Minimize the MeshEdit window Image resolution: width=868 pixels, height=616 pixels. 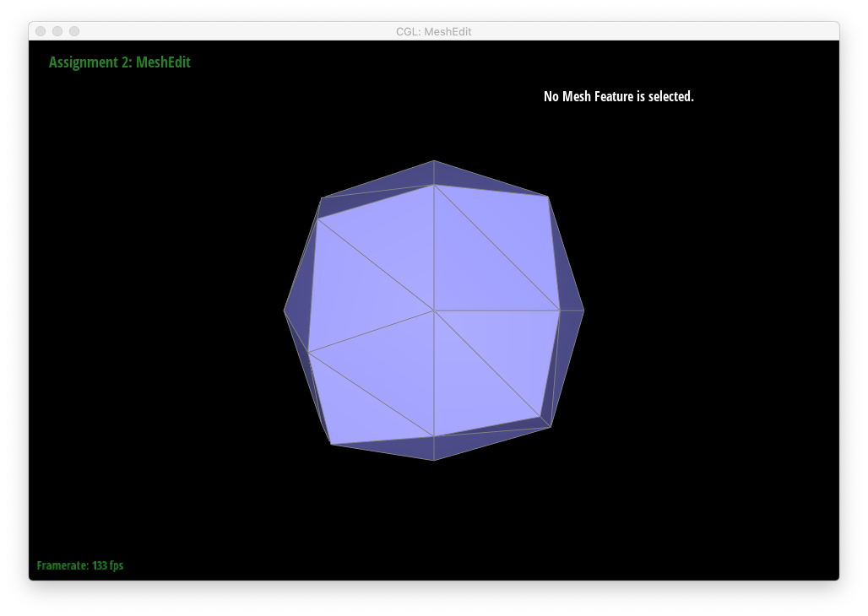pyautogui.click(x=57, y=31)
